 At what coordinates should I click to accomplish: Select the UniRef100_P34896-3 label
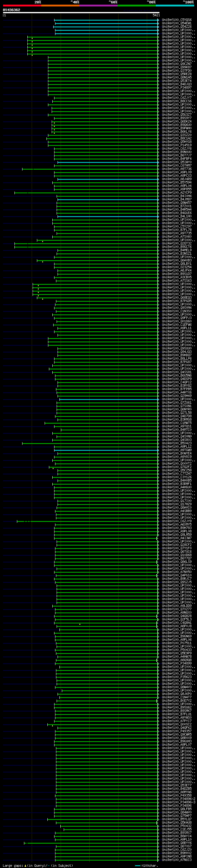point(179,803)
